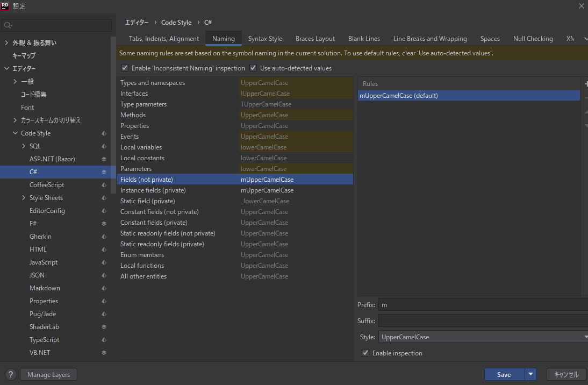588x385 pixels.
Task: Click the layer icon next to ShaderLab
Action: coord(104,327)
